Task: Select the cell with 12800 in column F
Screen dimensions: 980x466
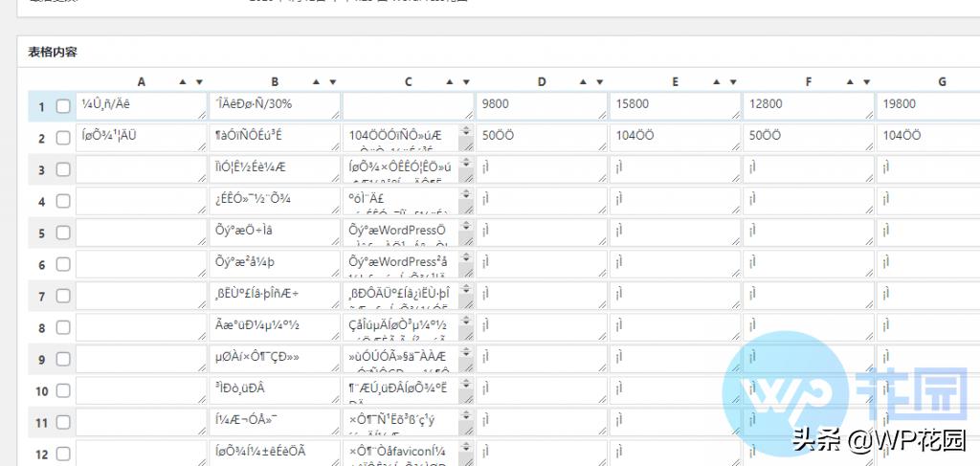Action: pos(807,104)
